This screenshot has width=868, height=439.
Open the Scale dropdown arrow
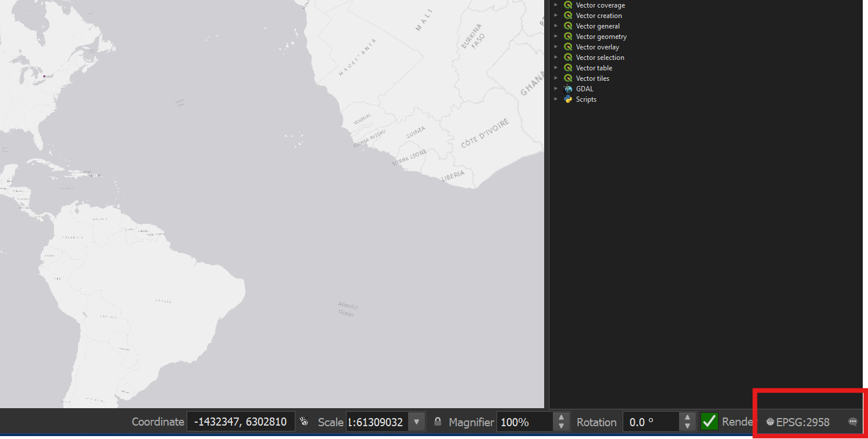(416, 422)
